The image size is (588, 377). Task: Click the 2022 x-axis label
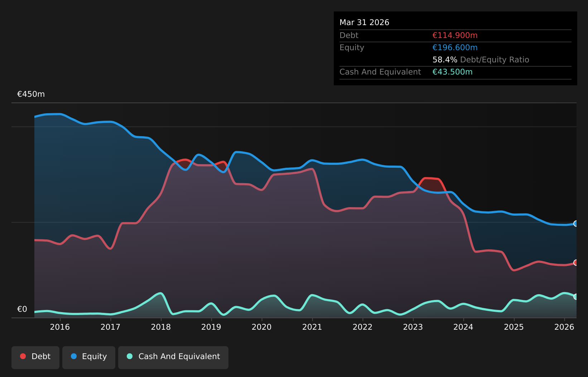(x=363, y=327)
